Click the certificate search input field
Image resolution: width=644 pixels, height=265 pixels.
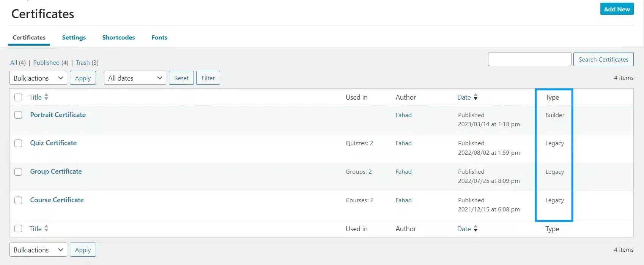click(529, 59)
